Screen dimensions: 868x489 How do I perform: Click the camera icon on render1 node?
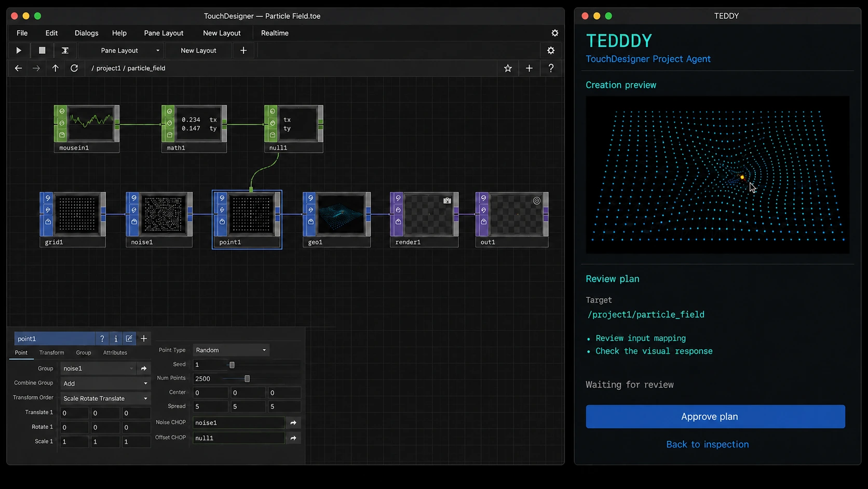[447, 200]
